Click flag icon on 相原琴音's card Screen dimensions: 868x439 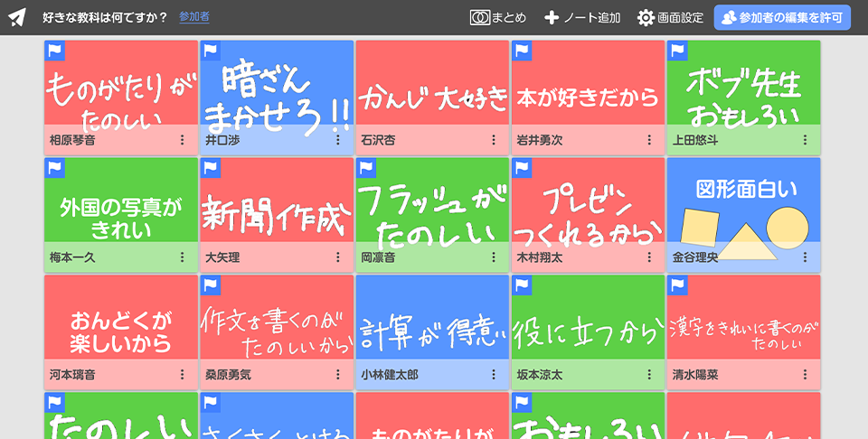pos(54,51)
